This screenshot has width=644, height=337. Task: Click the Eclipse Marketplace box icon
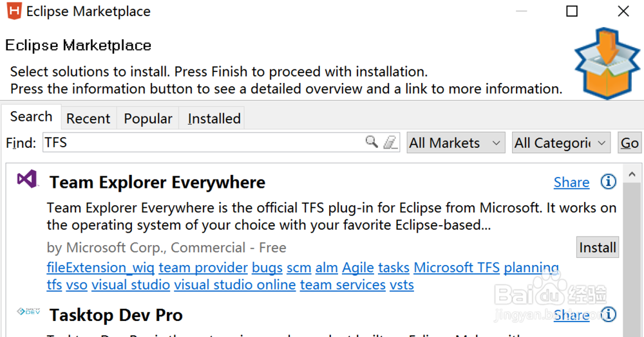tap(607, 63)
